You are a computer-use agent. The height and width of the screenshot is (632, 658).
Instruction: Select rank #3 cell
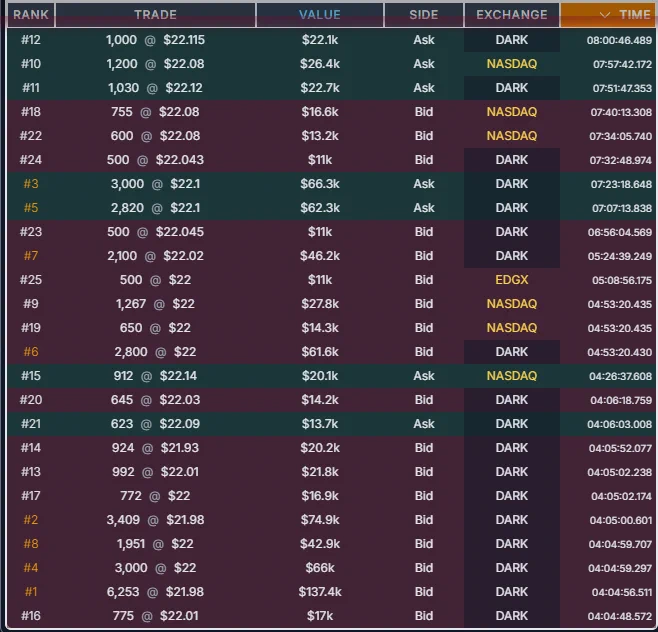(31, 184)
